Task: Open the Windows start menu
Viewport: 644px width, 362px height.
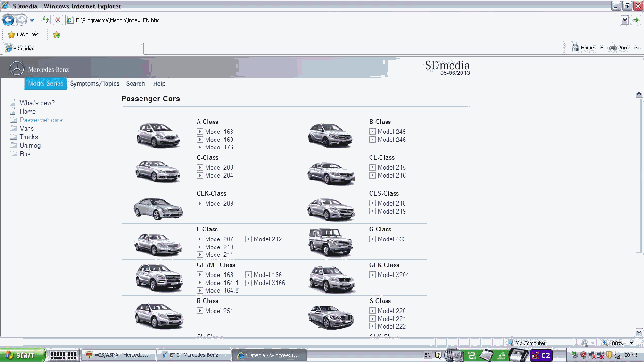Action: [23, 355]
